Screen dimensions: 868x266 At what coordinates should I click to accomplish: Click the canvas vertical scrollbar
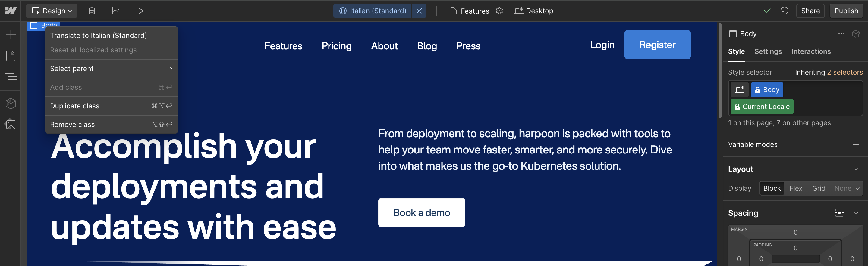tap(720, 71)
